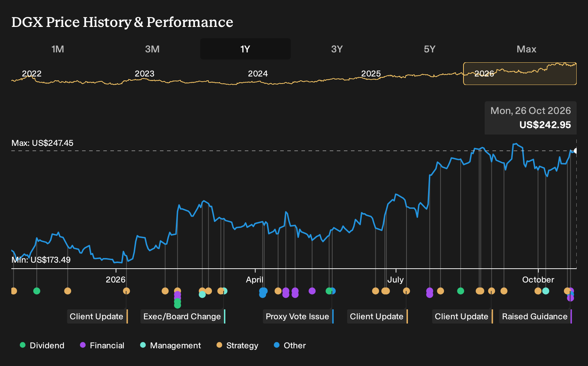Click the US$242.95 tooltip price
The width and height of the screenshot is (588, 366).
[x=545, y=125]
